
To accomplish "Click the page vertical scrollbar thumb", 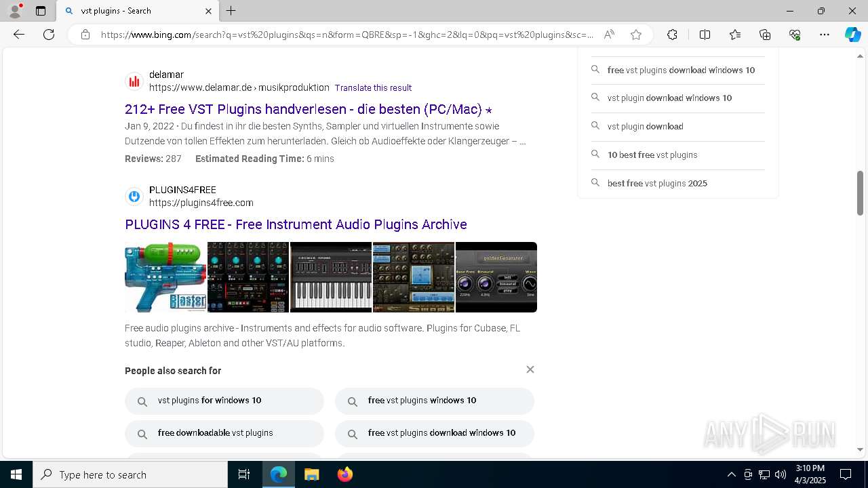I will [x=860, y=193].
